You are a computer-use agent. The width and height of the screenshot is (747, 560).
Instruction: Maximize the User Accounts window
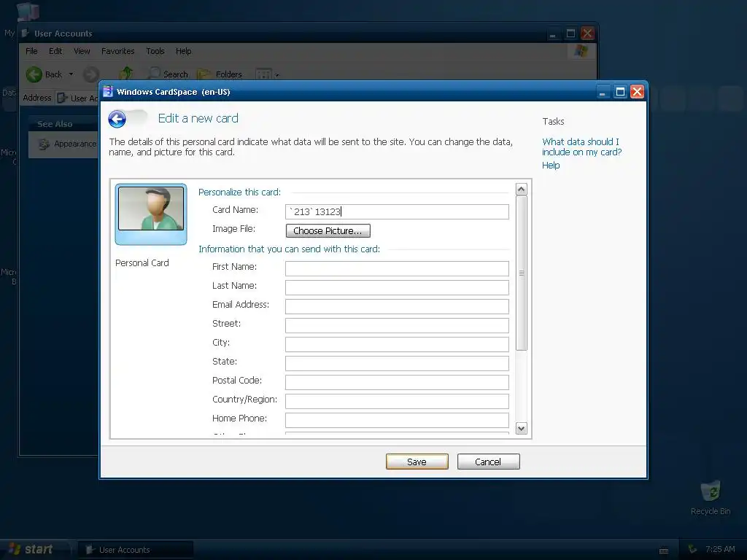tap(570, 34)
